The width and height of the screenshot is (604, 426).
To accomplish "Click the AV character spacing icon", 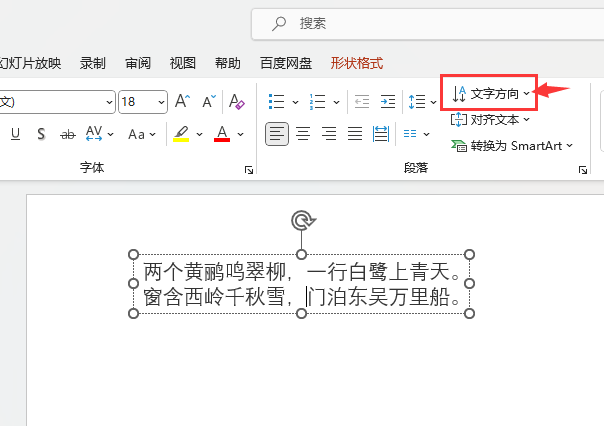I will click(94, 134).
